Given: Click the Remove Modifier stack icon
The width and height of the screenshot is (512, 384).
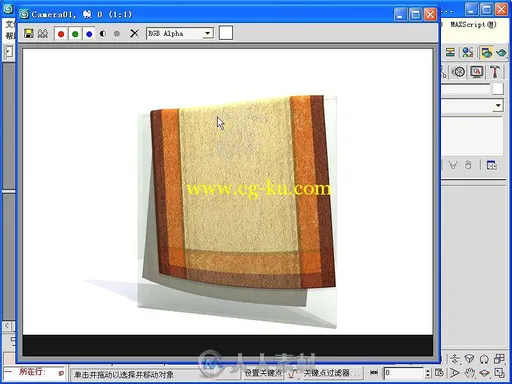Looking at the screenshot, I should (x=468, y=165).
